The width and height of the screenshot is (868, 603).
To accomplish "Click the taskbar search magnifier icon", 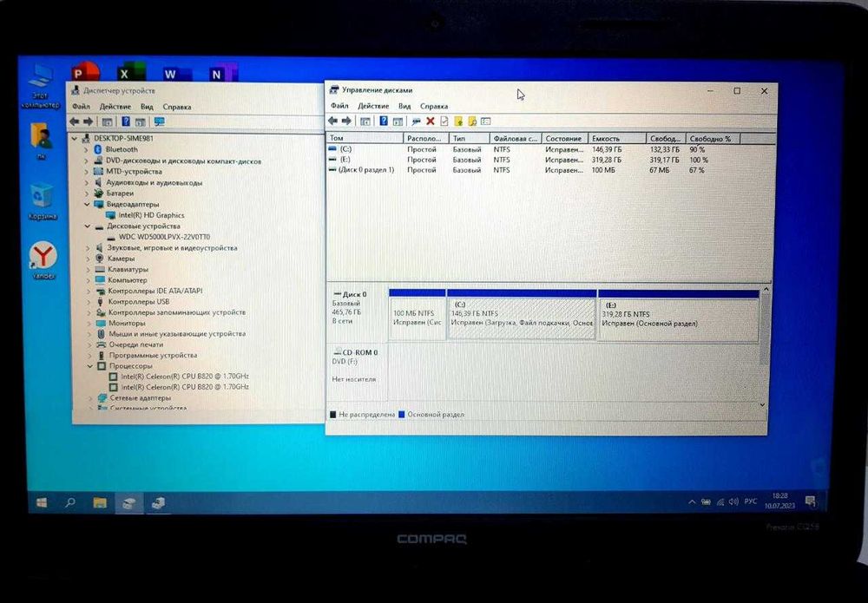I will (70, 503).
